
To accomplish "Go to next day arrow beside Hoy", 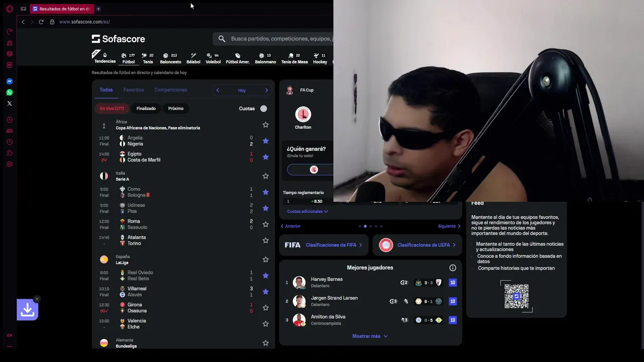I will (x=267, y=90).
